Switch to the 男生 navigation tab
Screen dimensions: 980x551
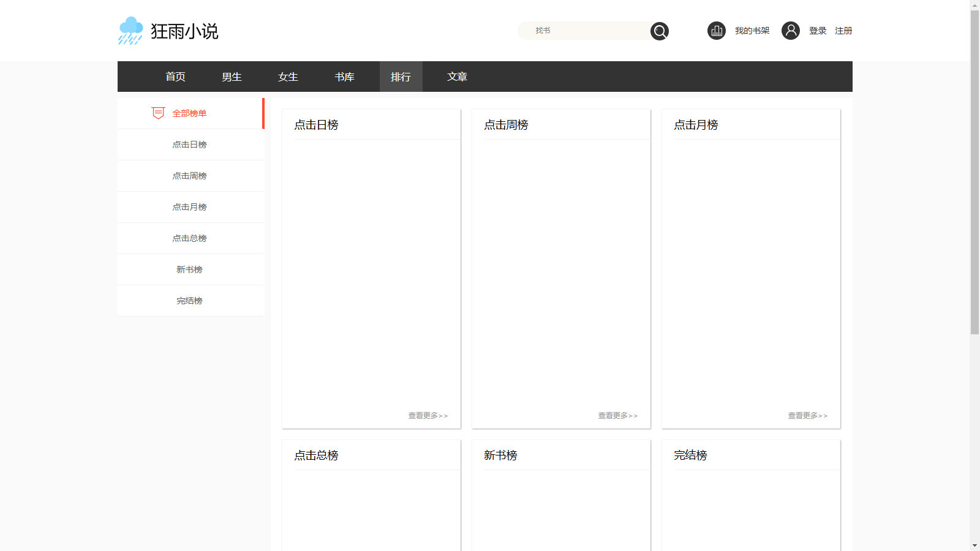pos(231,77)
